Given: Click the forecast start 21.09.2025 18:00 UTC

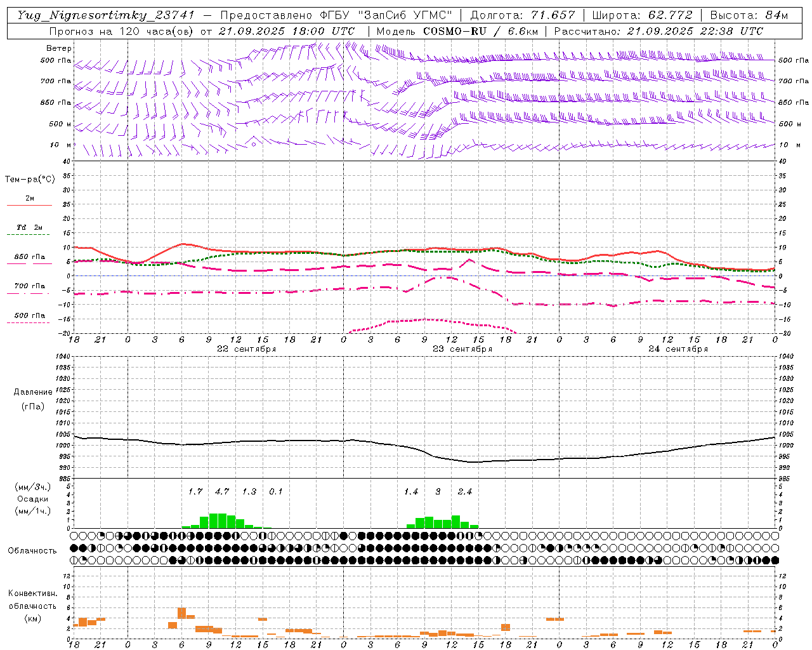Looking at the screenshot, I should 286,31.
